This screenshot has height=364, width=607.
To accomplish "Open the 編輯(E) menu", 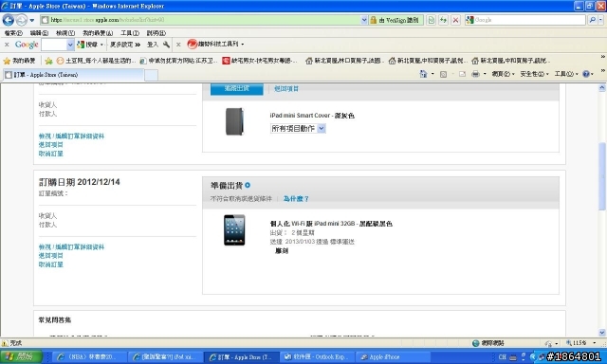I will [39, 33].
